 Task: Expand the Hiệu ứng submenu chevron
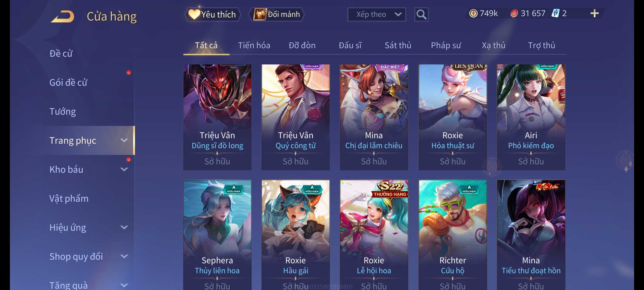click(x=124, y=227)
